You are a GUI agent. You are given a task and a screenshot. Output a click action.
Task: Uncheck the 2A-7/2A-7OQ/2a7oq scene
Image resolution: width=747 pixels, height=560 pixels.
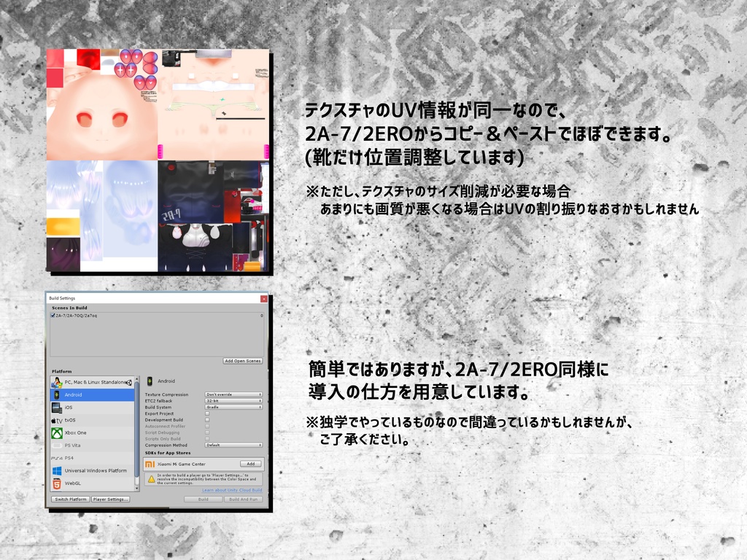pos(53,314)
